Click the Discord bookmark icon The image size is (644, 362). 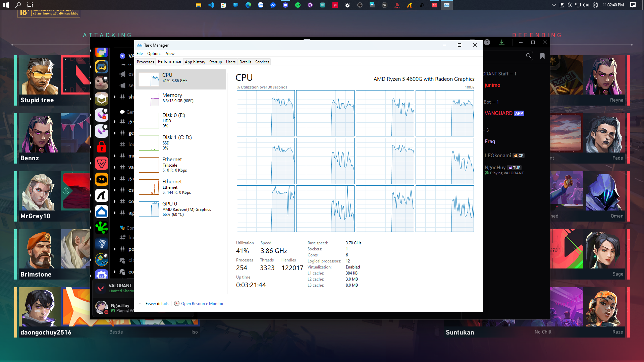(x=542, y=56)
